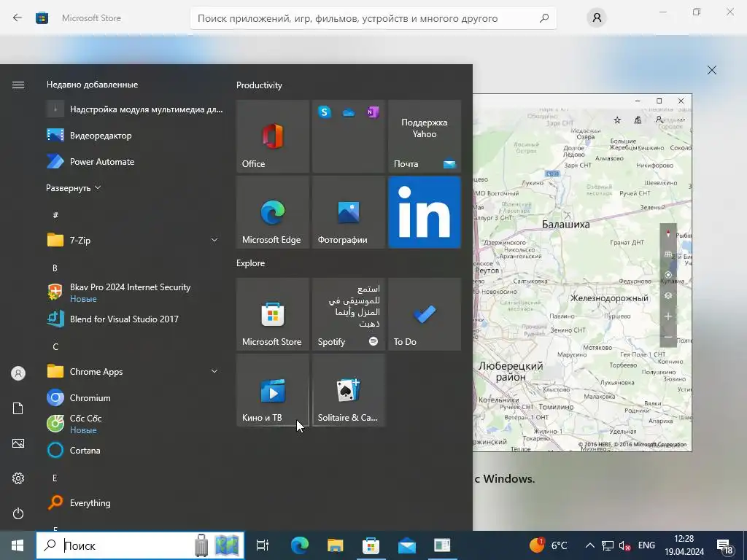The height and width of the screenshot is (560, 747).
Task: Open Pictures folder in Start sidebar
Action: point(18,443)
